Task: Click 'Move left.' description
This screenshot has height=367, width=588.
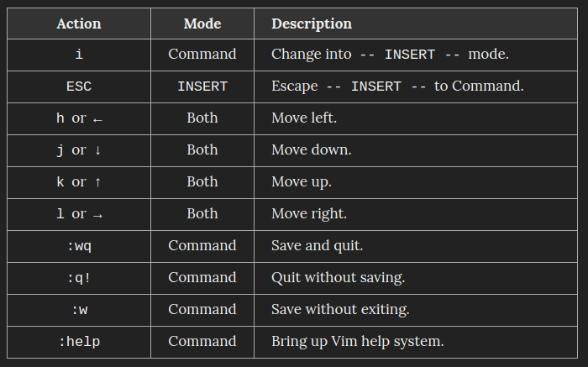Action: click(x=304, y=118)
